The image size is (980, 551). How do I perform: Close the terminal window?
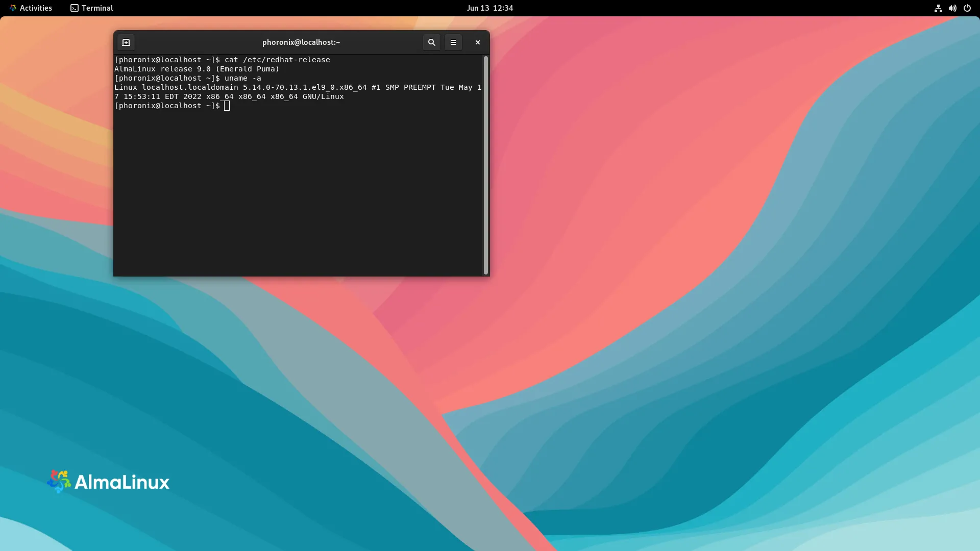coord(477,42)
